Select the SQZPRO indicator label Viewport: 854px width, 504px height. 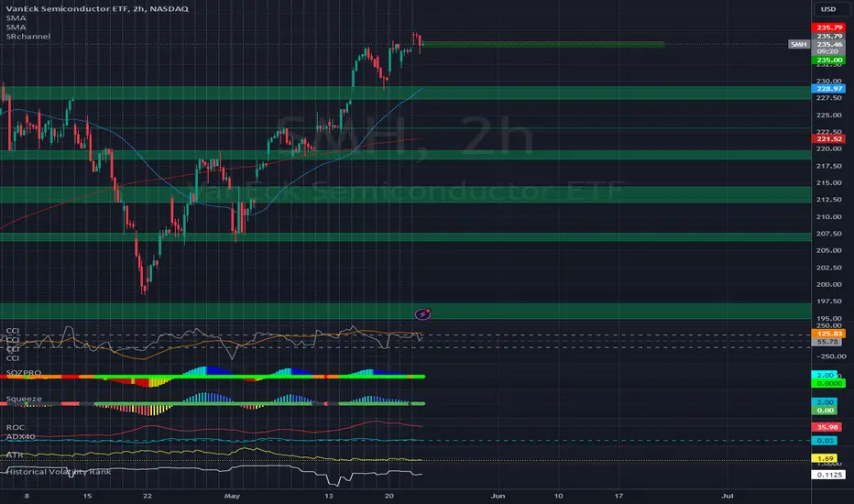(24, 373)
